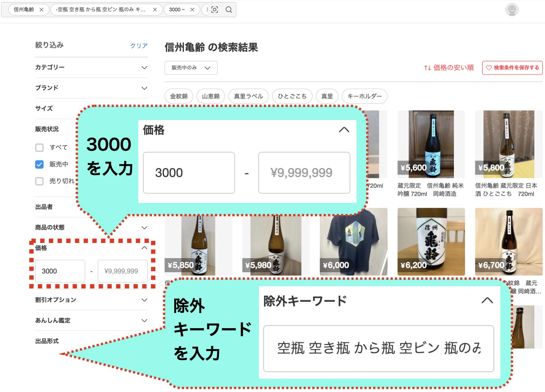Remove the 信州亀齢 search tag
The width and height of the screenshot is (545, 392).
pyautogui.click(x=41, y=10)
